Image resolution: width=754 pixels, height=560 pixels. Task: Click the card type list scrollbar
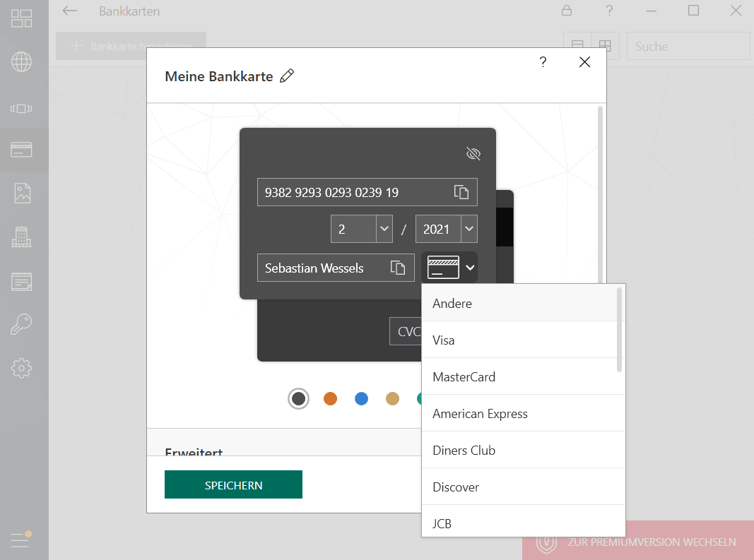(x=619, y=330)
